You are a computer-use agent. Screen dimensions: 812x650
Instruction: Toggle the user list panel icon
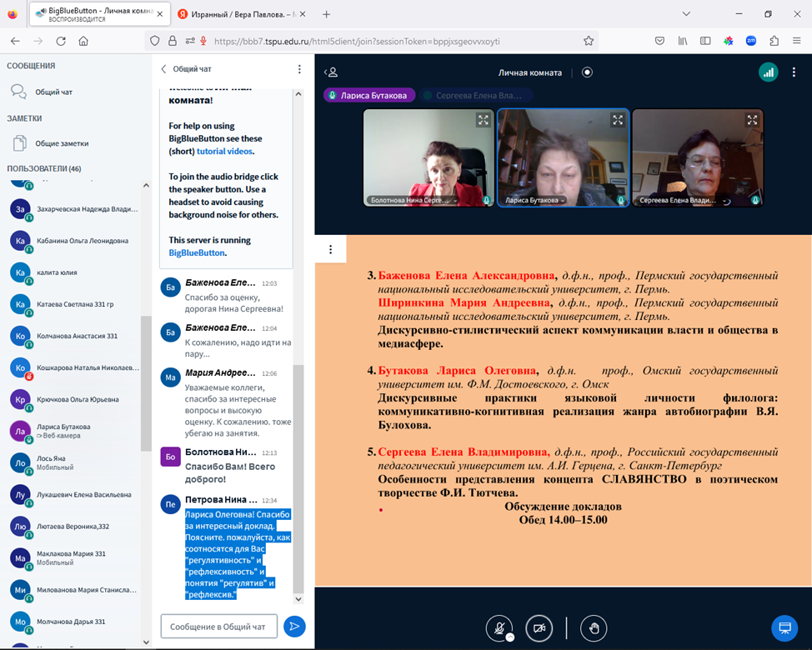point(331,72)
